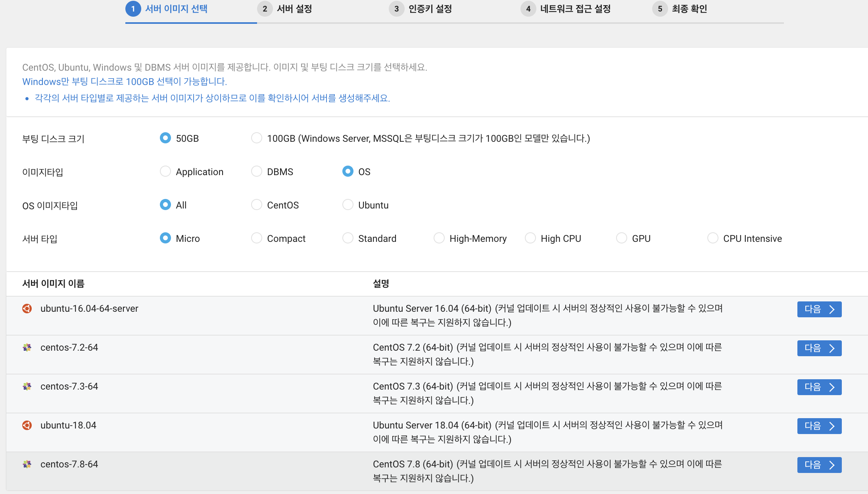Select the GPU server type radio
868x494 pixels.
pyautogui.click(x=622, y=238)
